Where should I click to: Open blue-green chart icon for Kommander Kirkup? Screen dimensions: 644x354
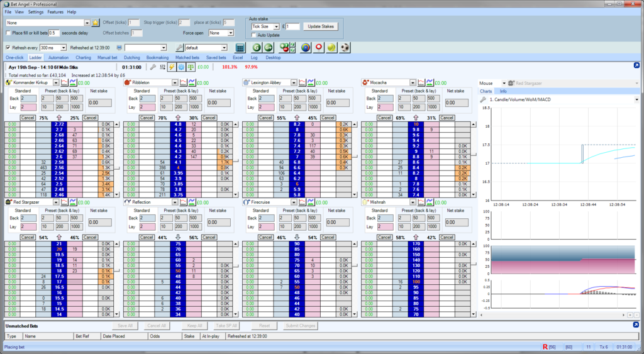pyautogui.click(x=73, y=82)
